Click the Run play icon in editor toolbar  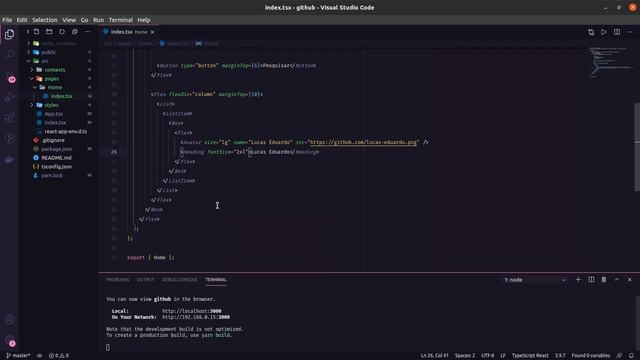[604, 32]
